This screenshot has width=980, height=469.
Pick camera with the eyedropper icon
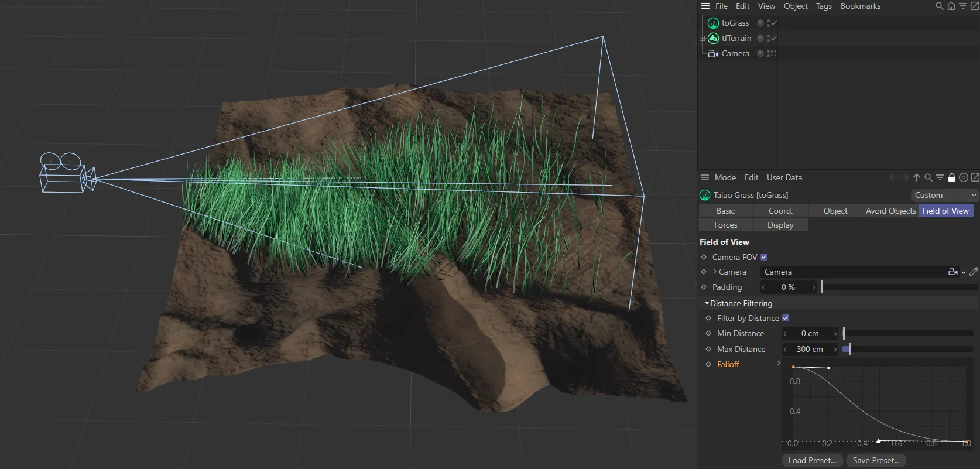coord(974,272)
